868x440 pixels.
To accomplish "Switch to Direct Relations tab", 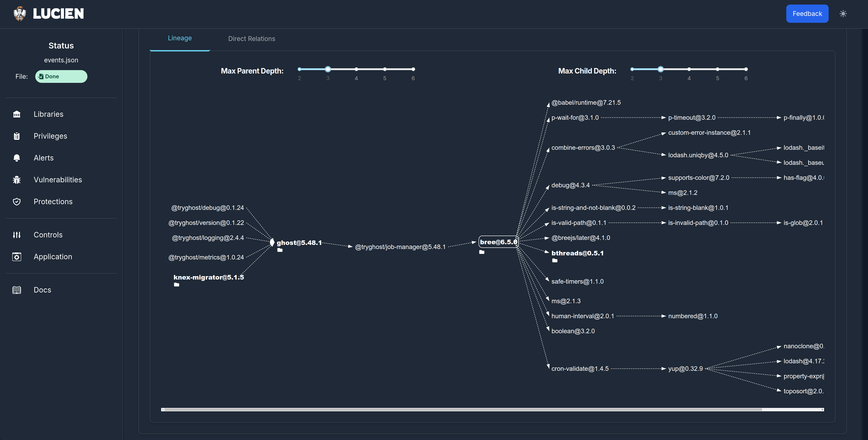I will click(251, 39).
